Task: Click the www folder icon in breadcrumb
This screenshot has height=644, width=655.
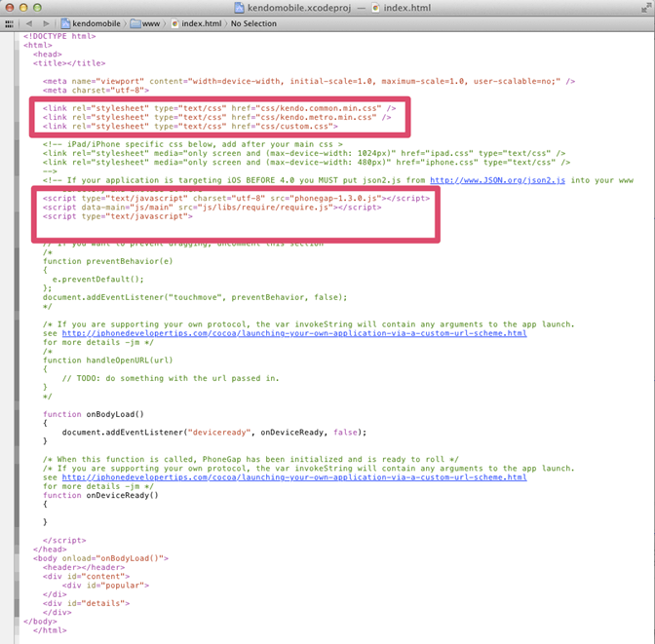Action: click(135, 23)
